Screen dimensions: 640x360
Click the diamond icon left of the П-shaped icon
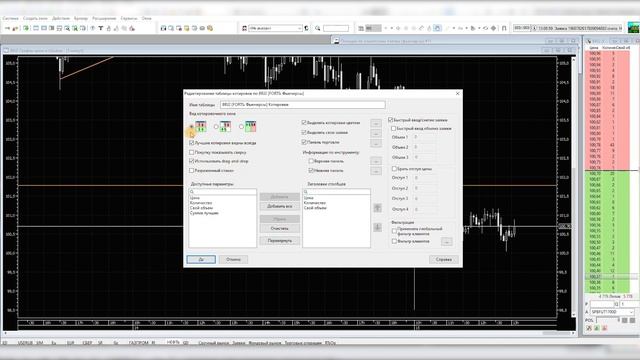click(x=493, y=28)
